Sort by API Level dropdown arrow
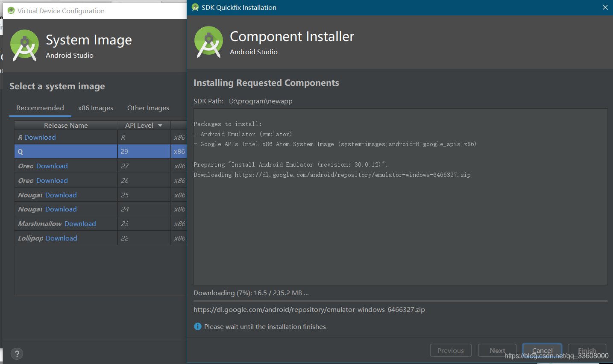 click(x=160, y=125)
